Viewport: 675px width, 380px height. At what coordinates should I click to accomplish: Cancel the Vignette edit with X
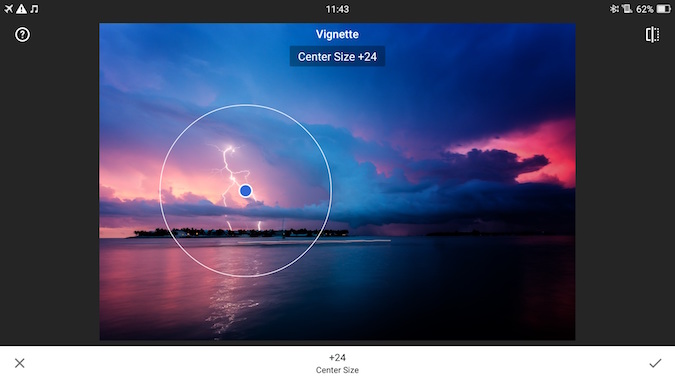(19, 363)
